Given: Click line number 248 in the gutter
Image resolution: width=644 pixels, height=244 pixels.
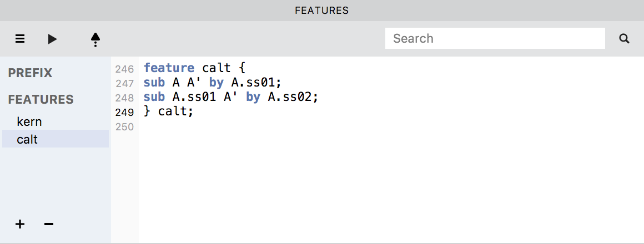Looking at the screenshot, I should [124, 98].
